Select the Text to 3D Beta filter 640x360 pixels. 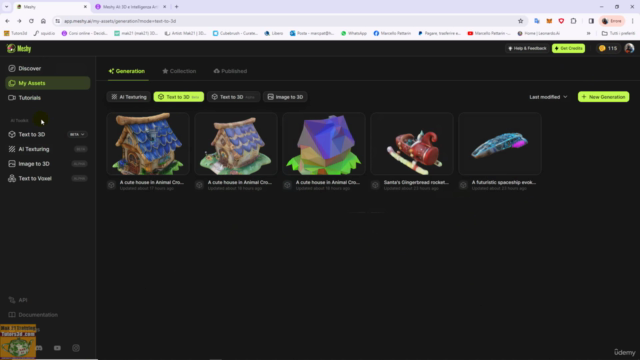(179, 97)
